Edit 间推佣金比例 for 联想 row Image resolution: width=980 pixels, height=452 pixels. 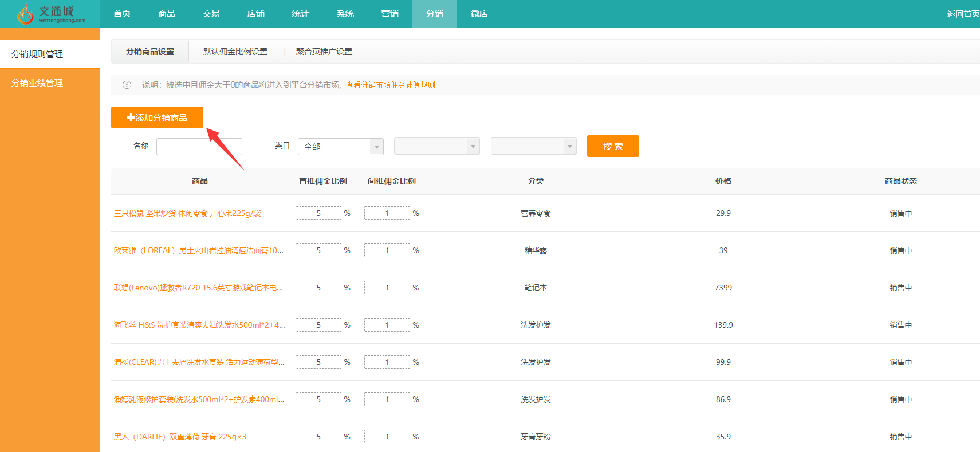(387, 288)
